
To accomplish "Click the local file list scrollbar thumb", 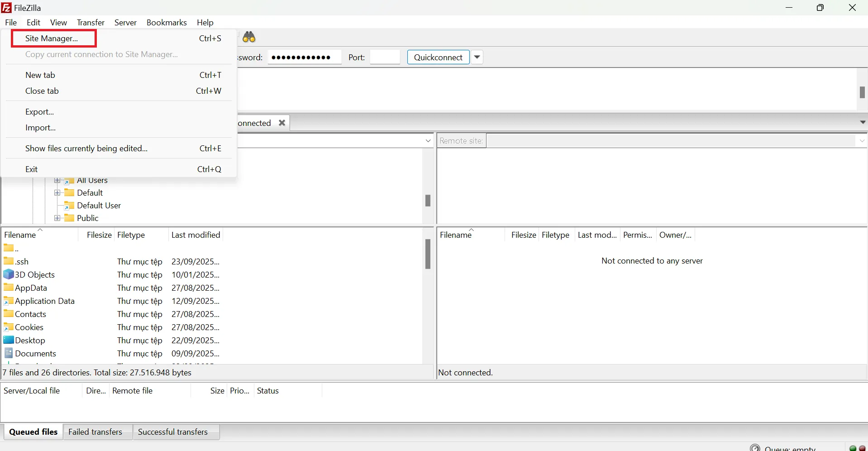I will tap(428, 254).
